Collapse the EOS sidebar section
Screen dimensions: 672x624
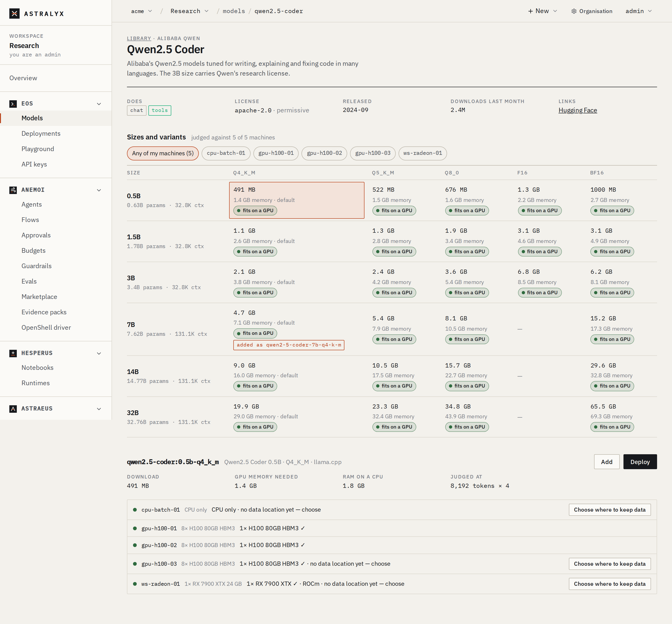click(99, 104)
